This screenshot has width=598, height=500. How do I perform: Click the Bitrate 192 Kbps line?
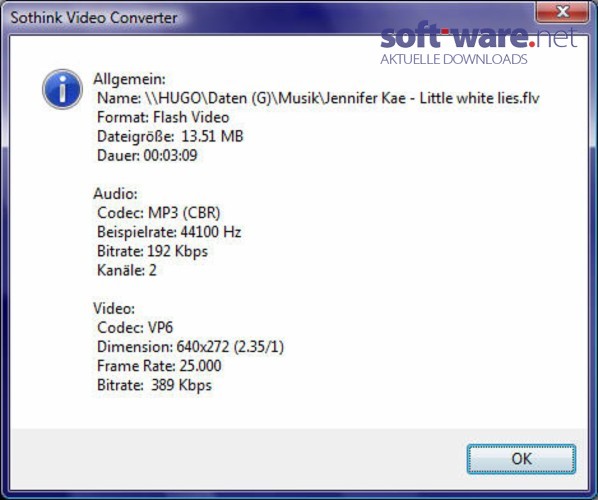pyautogui.click(x=153, y=251)
